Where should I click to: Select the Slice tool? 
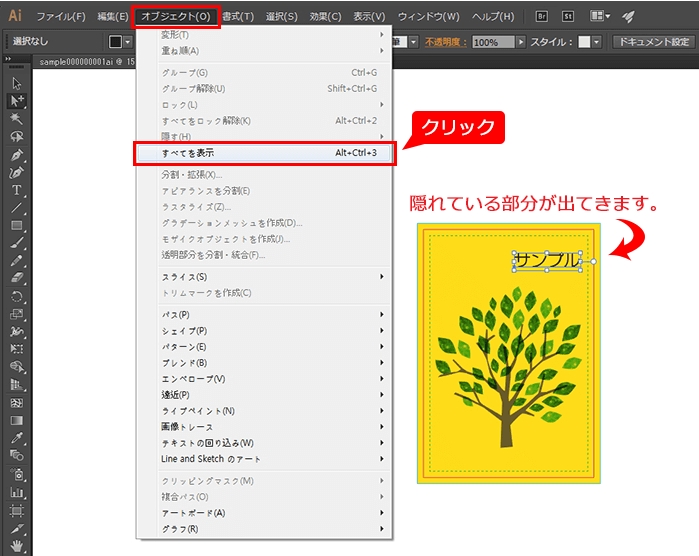point(16,529)
